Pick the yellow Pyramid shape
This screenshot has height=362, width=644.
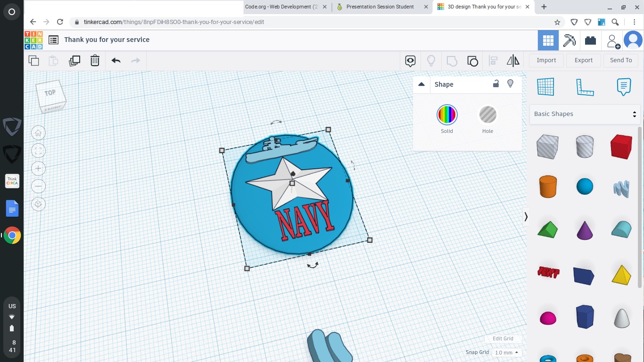coord(621,274)
